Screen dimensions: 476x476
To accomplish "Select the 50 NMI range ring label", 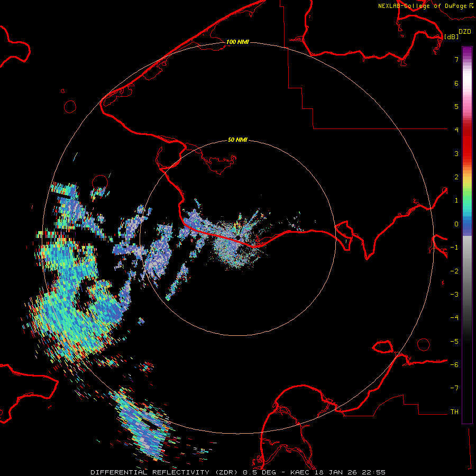I will 237,140.
